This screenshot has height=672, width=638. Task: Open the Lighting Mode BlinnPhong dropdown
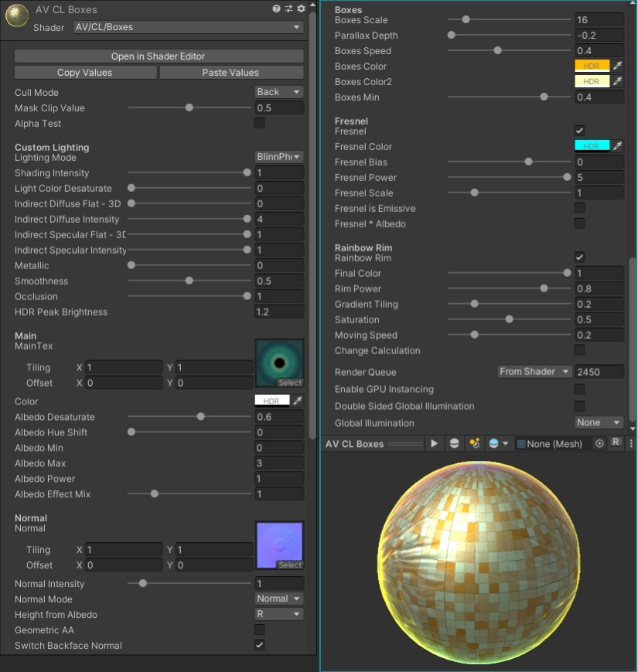coord(277,156)
